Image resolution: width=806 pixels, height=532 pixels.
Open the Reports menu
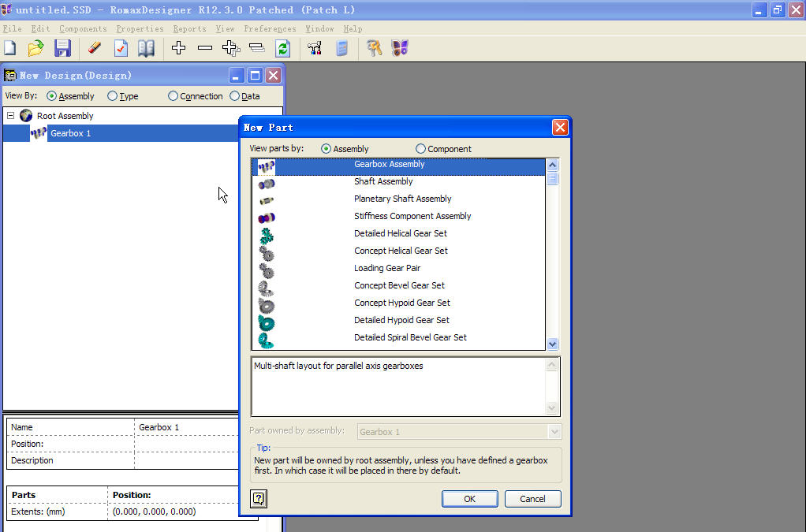point(189,28)
